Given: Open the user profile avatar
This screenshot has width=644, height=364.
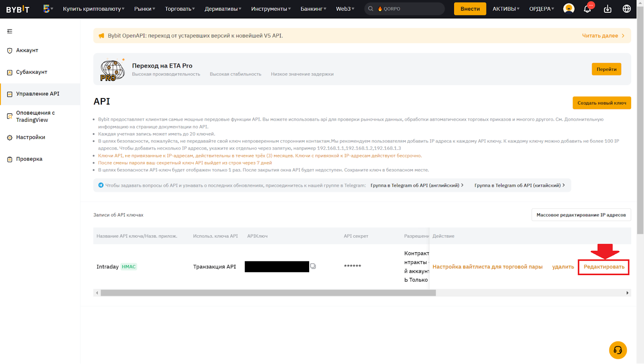Looking at the screenshot, I should pos(569,8).
